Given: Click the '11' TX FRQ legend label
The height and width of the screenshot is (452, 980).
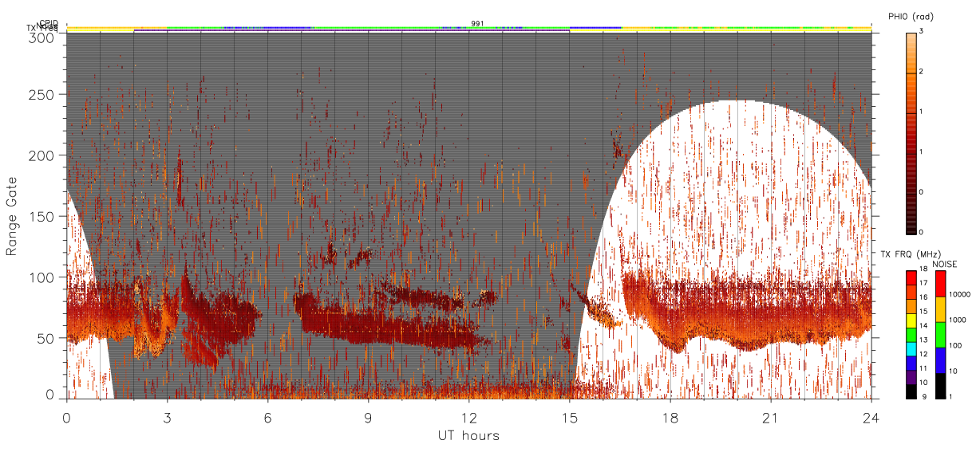Looking at the screenshot, I should click(923, 367).
